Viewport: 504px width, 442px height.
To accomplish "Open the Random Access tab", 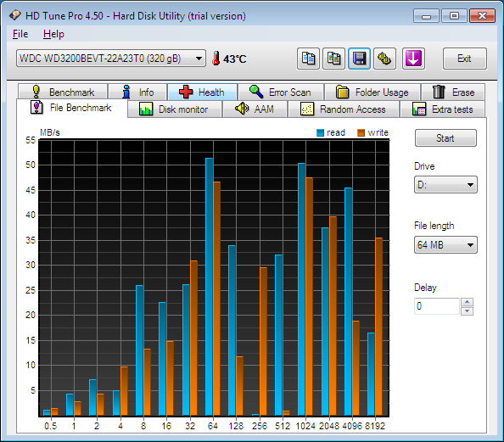I will (344, 109).
